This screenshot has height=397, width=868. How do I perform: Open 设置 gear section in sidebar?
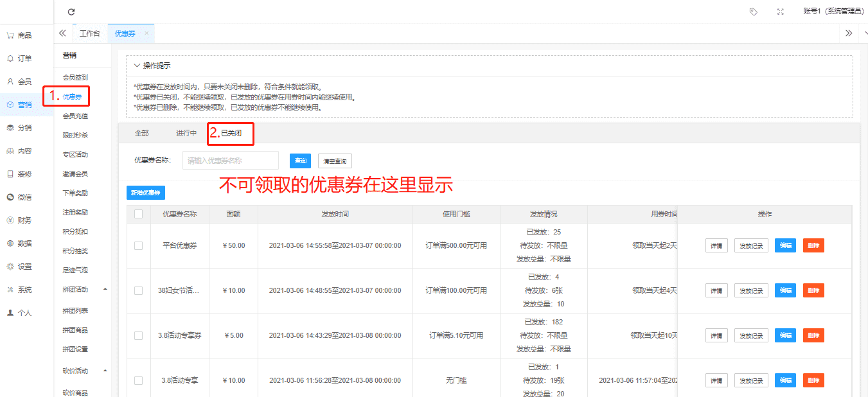tap(19, 267)
